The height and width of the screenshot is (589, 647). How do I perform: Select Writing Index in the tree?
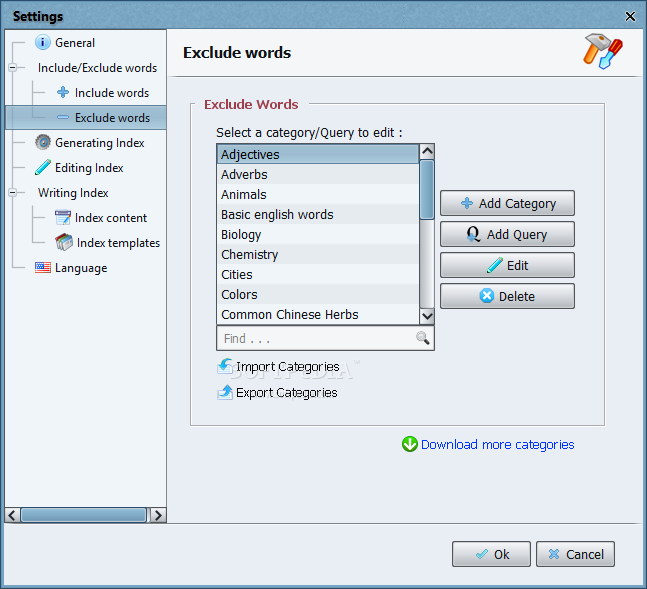73,193
